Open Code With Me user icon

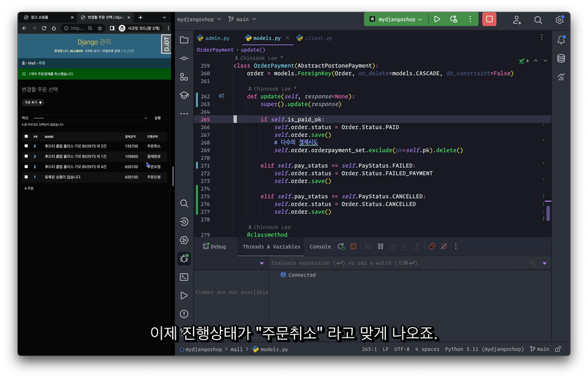point(517,20)
